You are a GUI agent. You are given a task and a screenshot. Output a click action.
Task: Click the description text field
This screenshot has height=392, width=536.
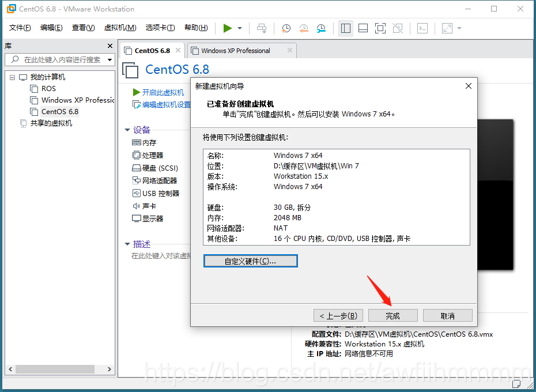[x=161, y=256]
